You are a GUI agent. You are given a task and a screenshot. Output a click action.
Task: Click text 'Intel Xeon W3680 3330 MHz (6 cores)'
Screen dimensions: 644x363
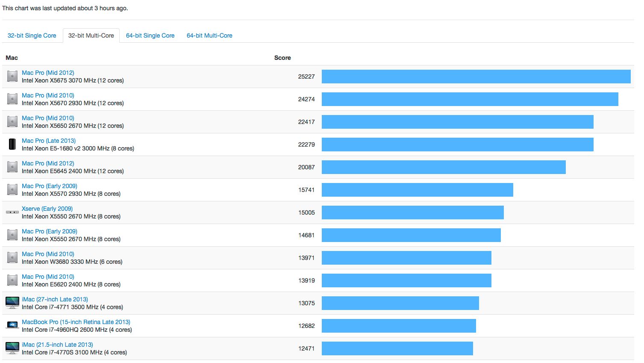tap(72, 262)
